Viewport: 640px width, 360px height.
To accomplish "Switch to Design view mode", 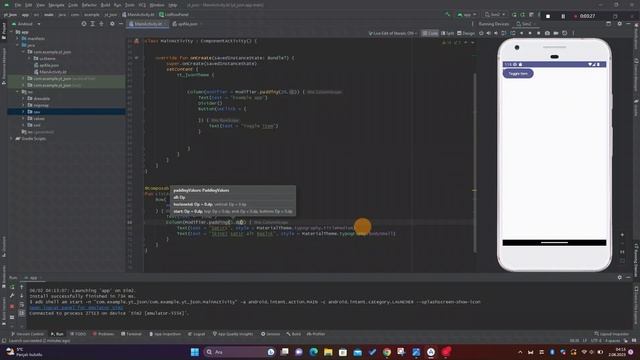I will pos(466,33).
